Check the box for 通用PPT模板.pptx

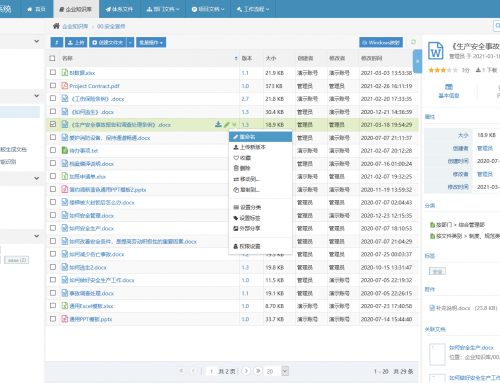(x=53, y=319)
